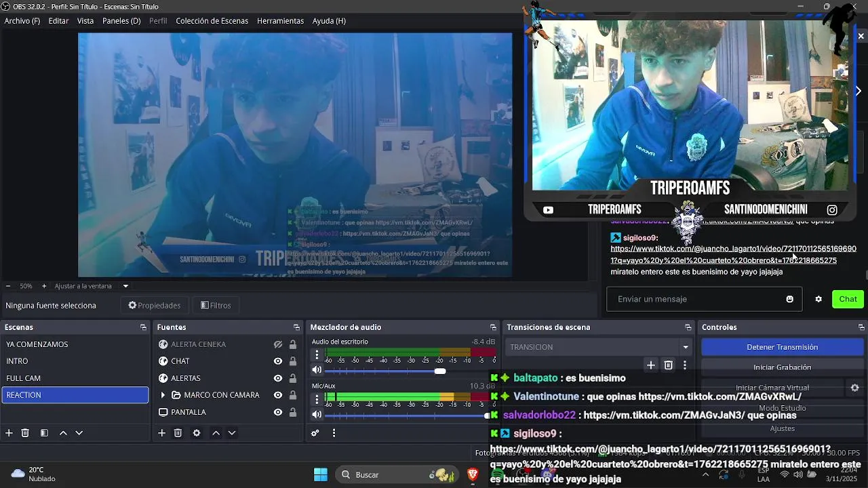Open Windows Start menu
Viewport: 868px width, 488px height.
[321, 474]
